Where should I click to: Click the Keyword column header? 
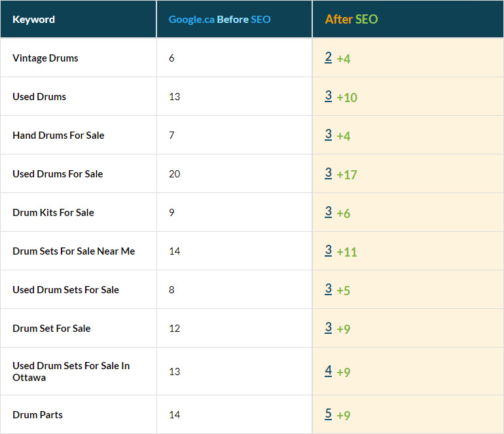pos(33,20)
